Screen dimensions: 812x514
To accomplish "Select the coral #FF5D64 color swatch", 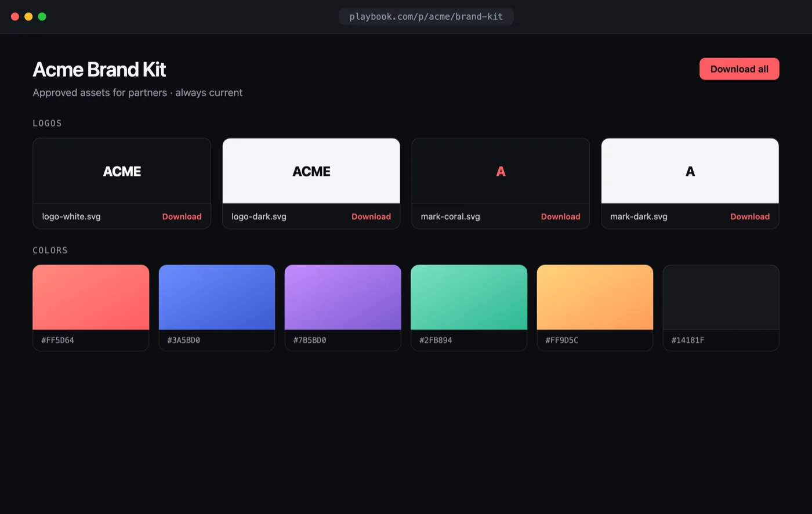I will coord(91,297).
